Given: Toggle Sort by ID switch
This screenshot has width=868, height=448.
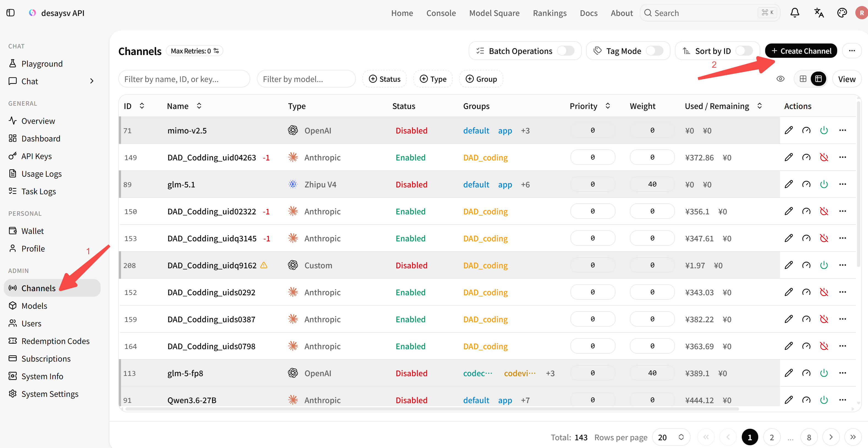Looking at the screenshot, I should point(744,51).
